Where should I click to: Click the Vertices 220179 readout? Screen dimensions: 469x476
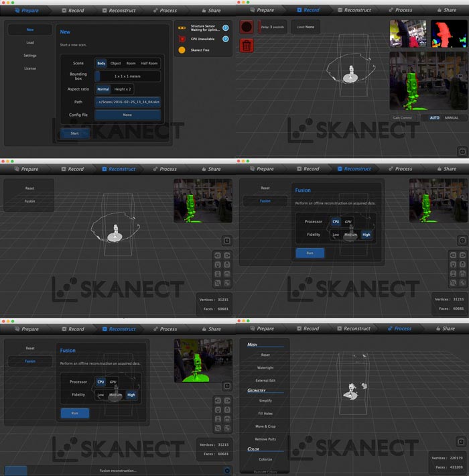[447, 458]
